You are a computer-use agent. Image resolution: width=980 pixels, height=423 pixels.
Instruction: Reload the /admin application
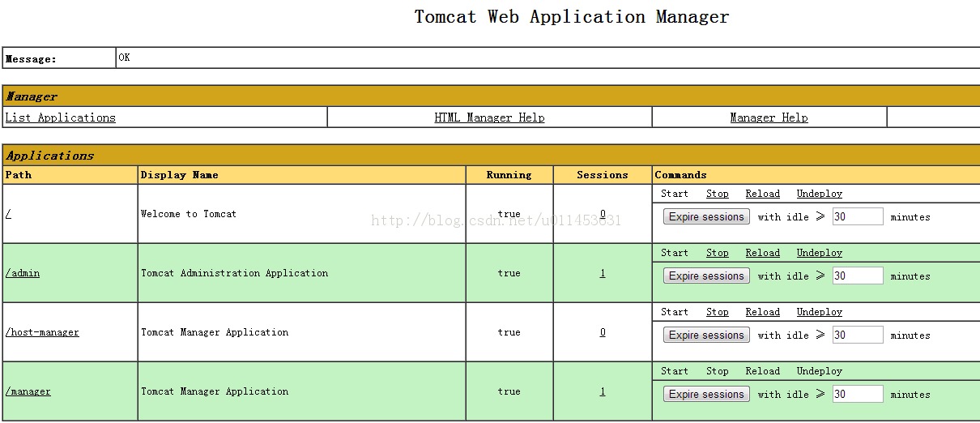click(763, 253)
